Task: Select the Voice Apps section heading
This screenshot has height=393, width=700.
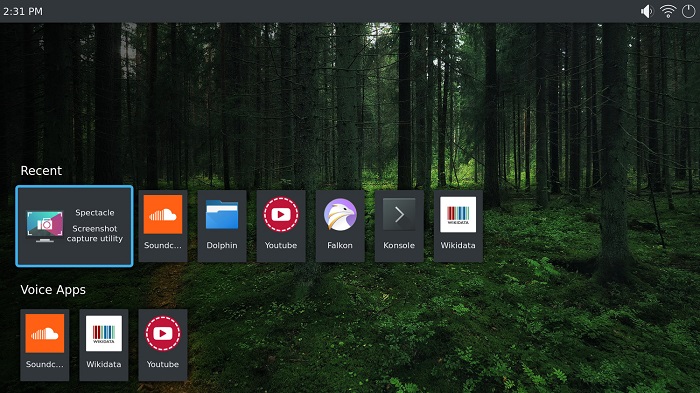Action: 53,290
